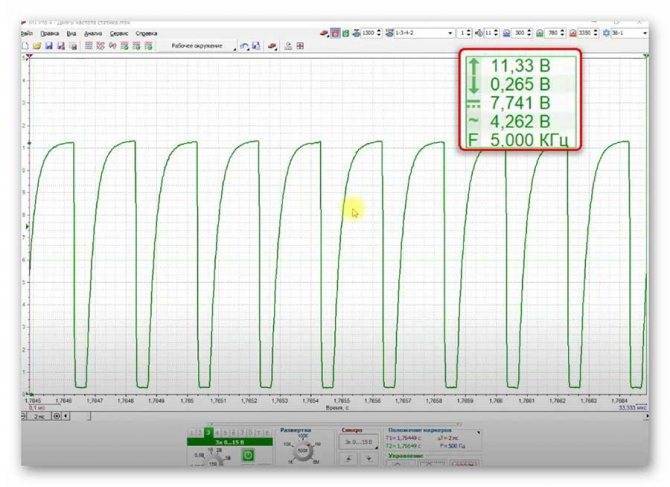Click the grid-lines table icon in toolbar

88,46
